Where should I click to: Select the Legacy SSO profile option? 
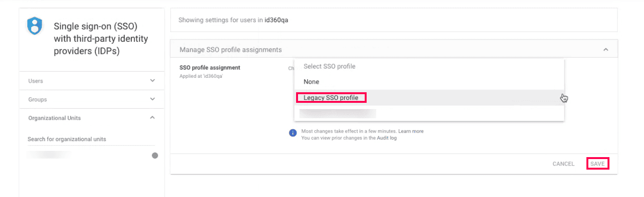[331, 98]
